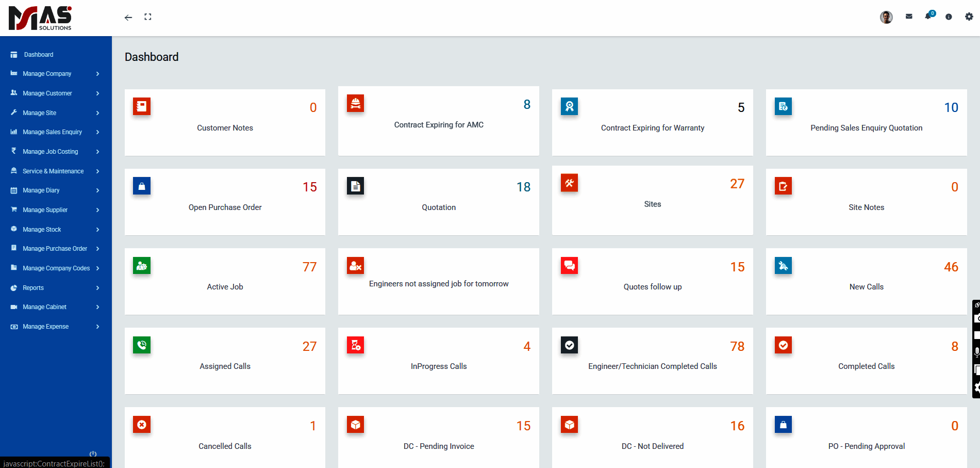This screenshot has width=980, height=468.
Task: Open the settings gear in header
Action: pos(969,17)
